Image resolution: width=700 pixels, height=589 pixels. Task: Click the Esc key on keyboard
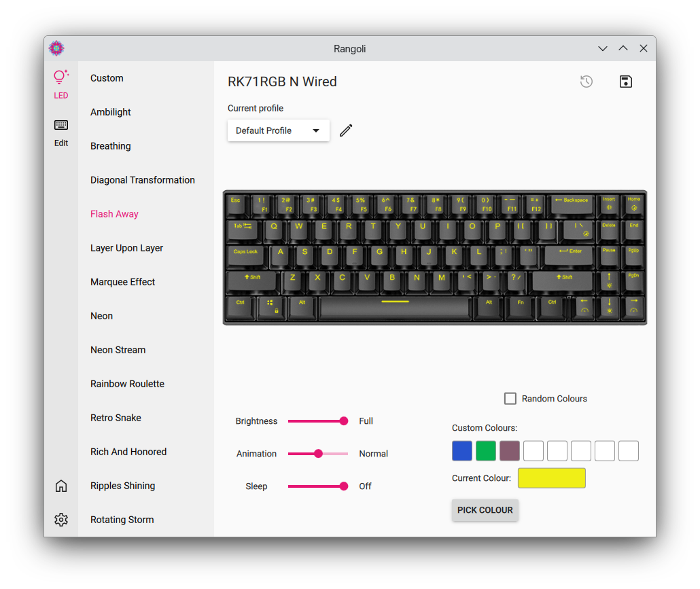coord(237,204)
